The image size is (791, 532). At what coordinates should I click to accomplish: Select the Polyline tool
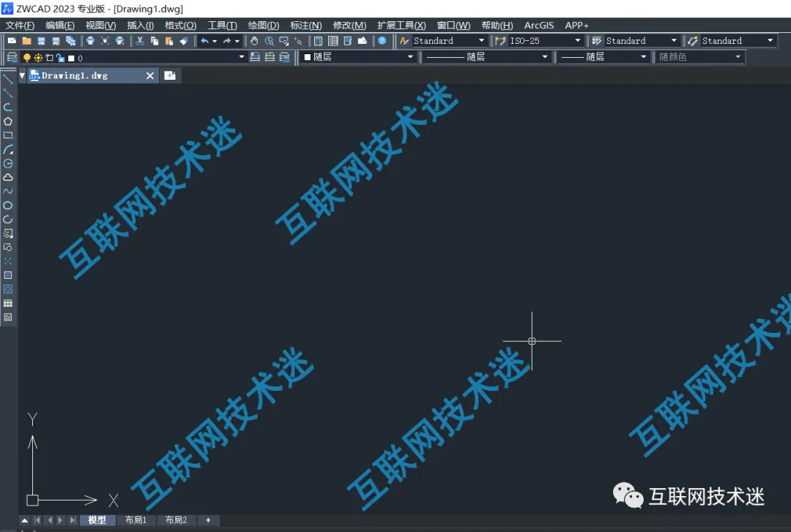(7, 107)
